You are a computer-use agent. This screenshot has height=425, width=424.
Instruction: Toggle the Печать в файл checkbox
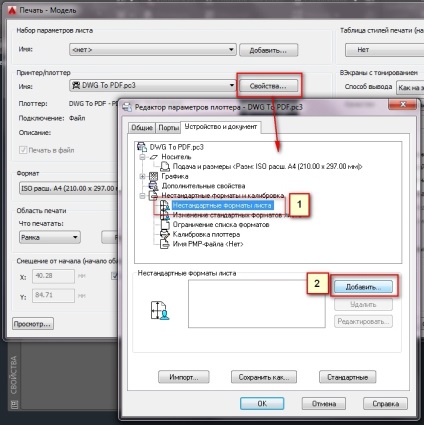23,150
